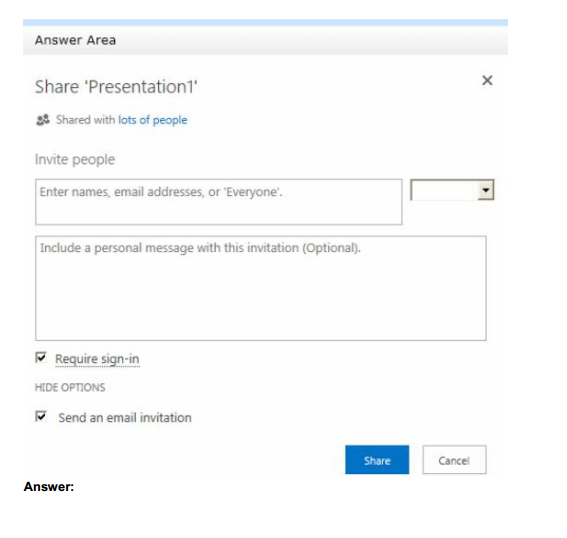Click the light blue top strip
Image resolution: width=567 pixels, height=538 pixels.
pos(265,22)
